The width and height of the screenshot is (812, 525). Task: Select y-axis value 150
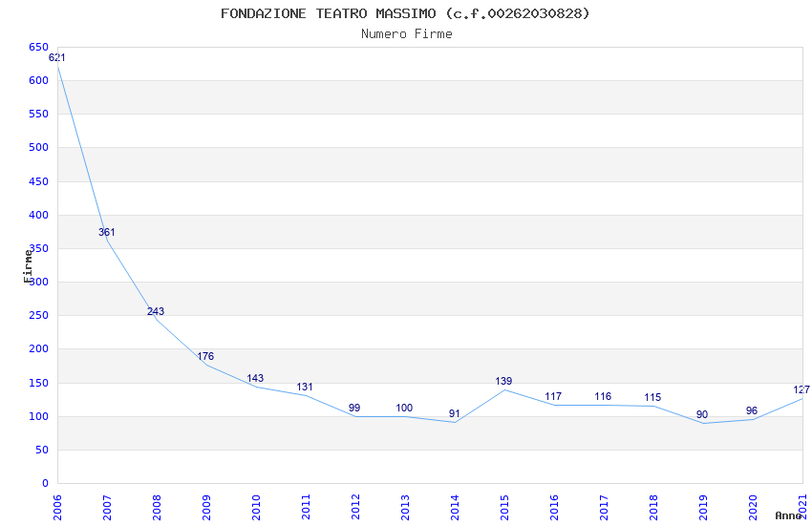[39, 384]
